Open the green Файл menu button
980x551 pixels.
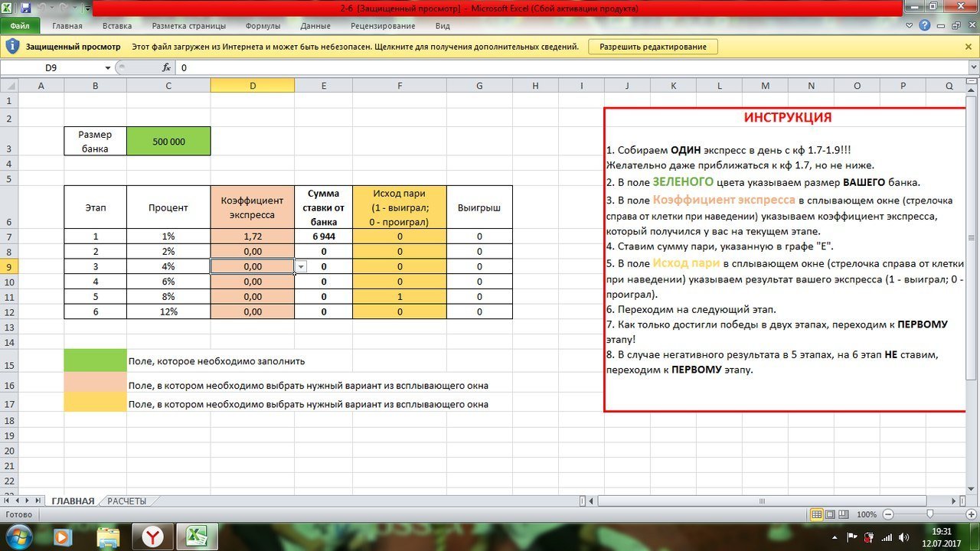click(x=20, y=26)
